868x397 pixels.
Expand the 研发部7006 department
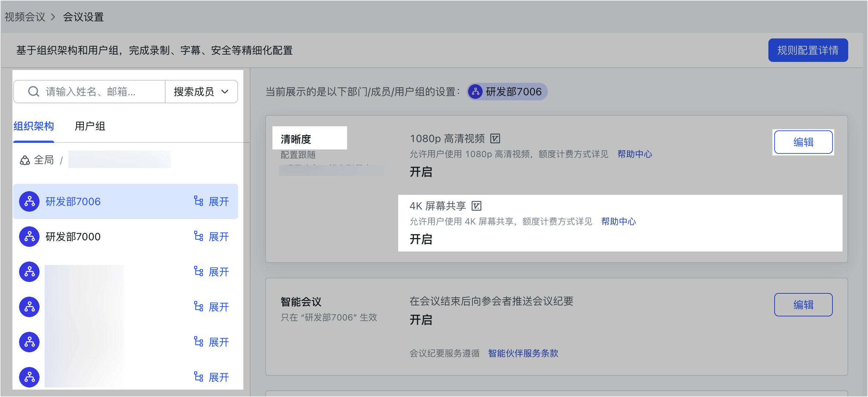[x=218, y=201]
